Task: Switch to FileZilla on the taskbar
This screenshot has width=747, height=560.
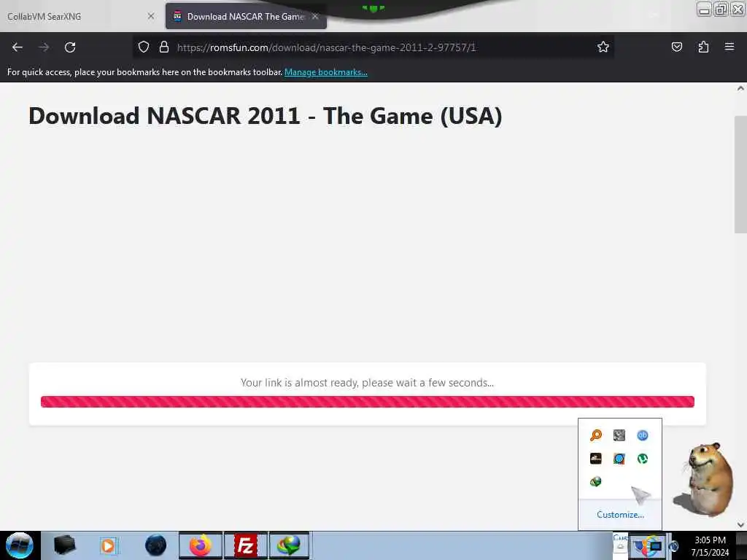Action: pos(246,545)
